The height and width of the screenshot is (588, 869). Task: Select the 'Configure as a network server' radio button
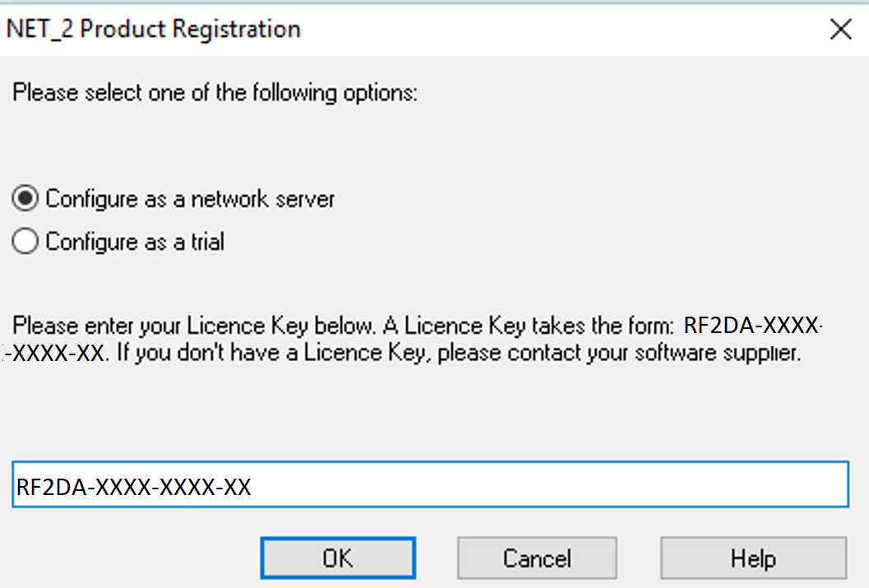(x=25, y=198)
